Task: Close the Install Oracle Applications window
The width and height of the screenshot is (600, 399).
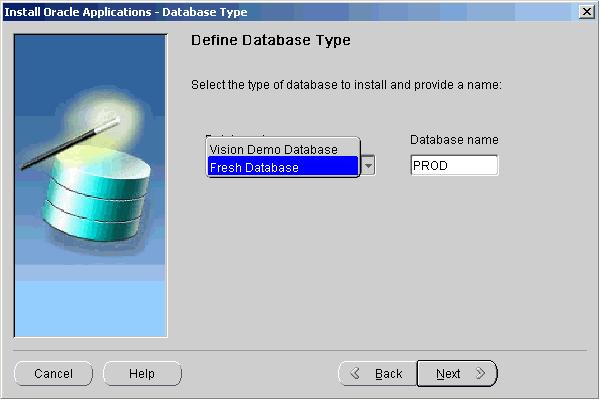Action: pyautogui.click(x=587, y=12)
